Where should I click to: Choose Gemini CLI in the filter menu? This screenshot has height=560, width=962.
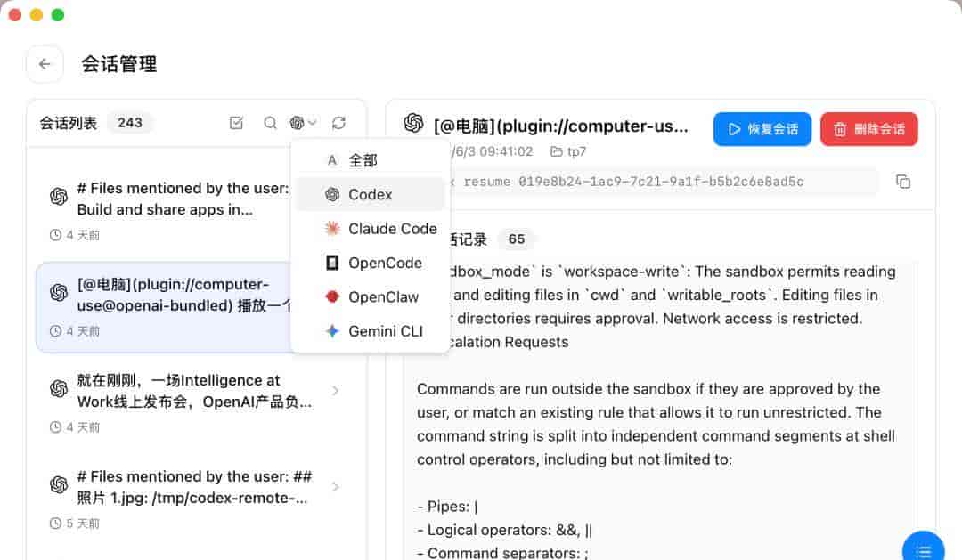370,331
